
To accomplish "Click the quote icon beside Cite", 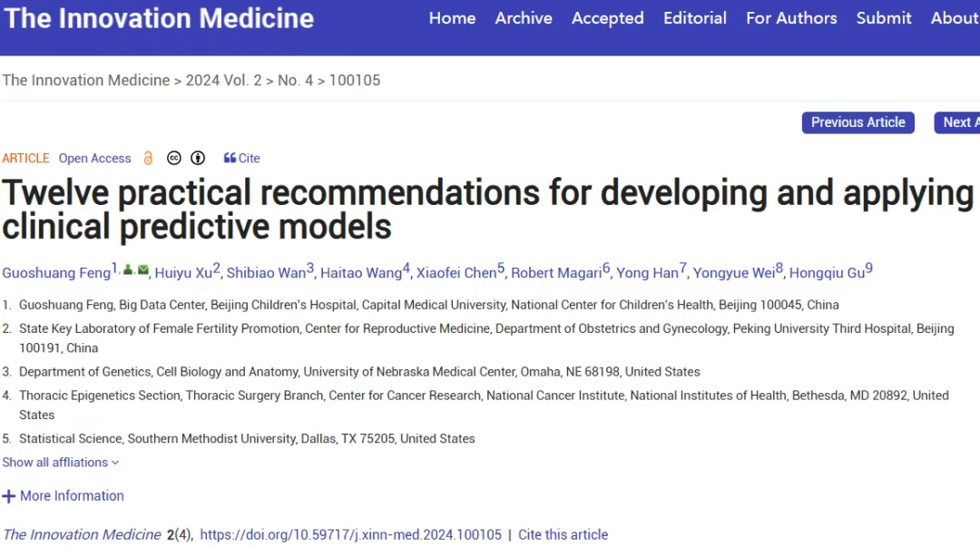I will point(230,158).
